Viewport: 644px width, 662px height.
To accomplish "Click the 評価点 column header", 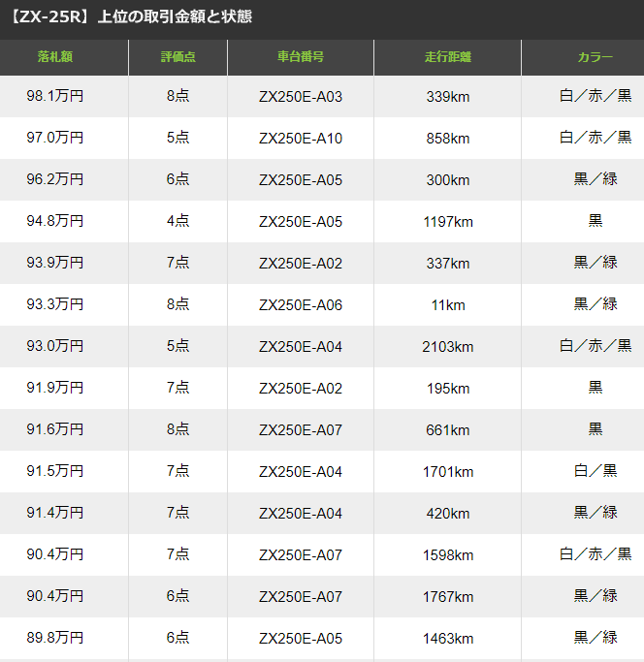I will click(x=177, y=57).
